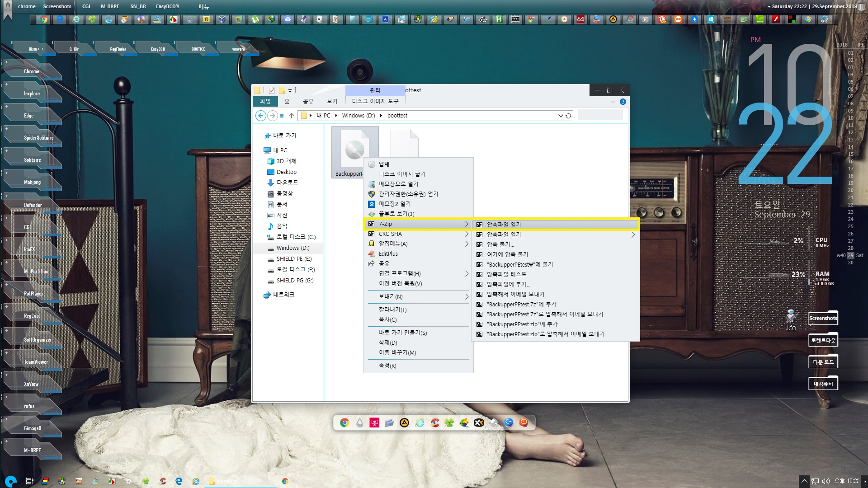Open Internet Explorer in the bottom dock
Viewport: 868px width, 488px height.
420,422
